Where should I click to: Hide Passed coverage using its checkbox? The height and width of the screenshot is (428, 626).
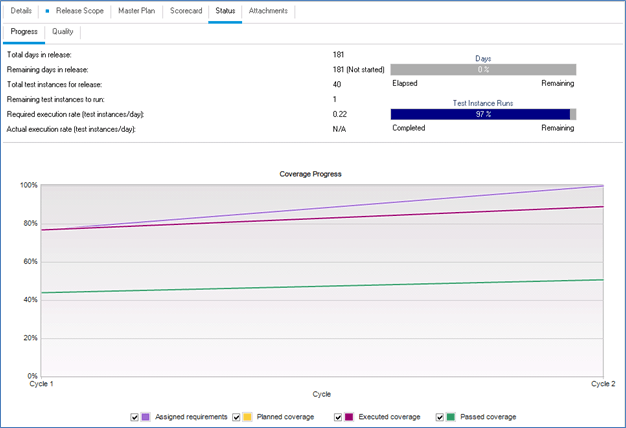[x=438, y=416]
